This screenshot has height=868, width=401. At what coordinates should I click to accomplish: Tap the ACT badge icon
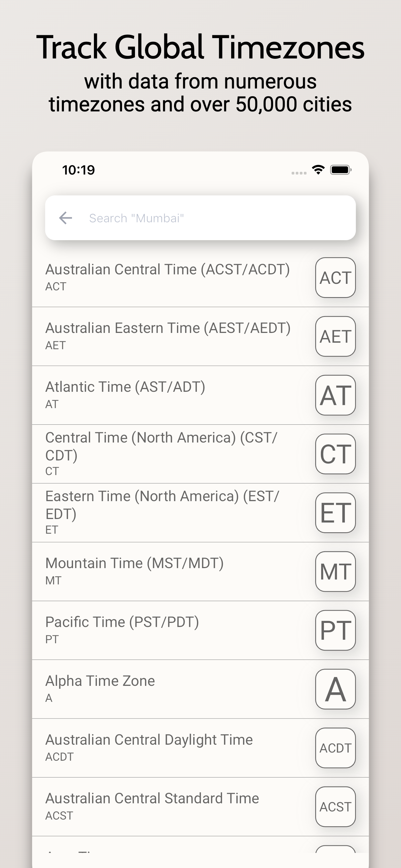pos(335,278)
